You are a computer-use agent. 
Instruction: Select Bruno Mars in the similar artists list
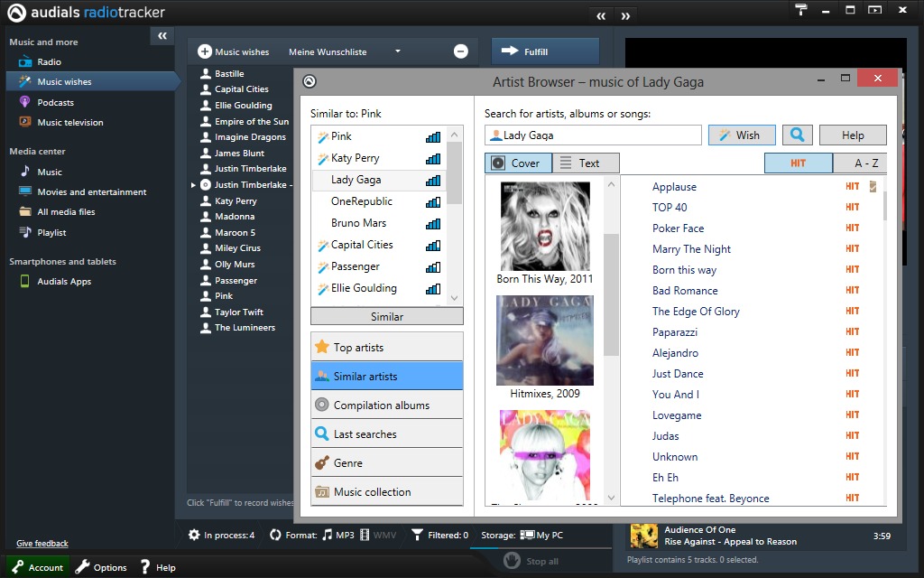pyautogui.click(x=358, y=223)
